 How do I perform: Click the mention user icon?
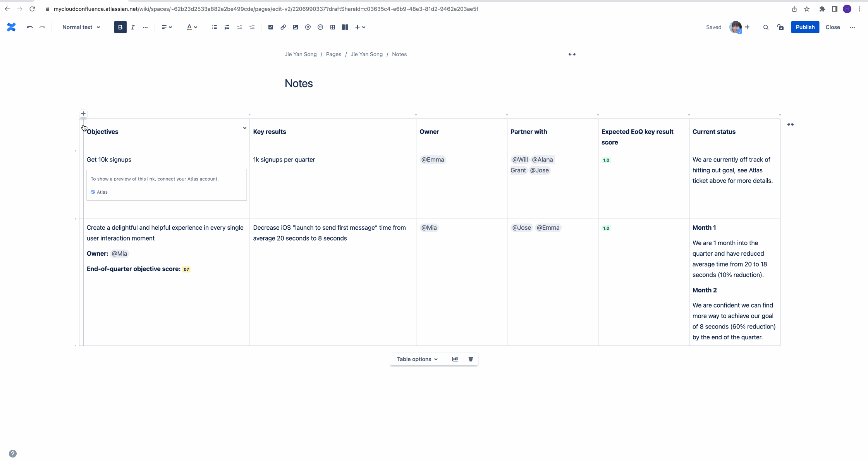[x=308, y=27]
